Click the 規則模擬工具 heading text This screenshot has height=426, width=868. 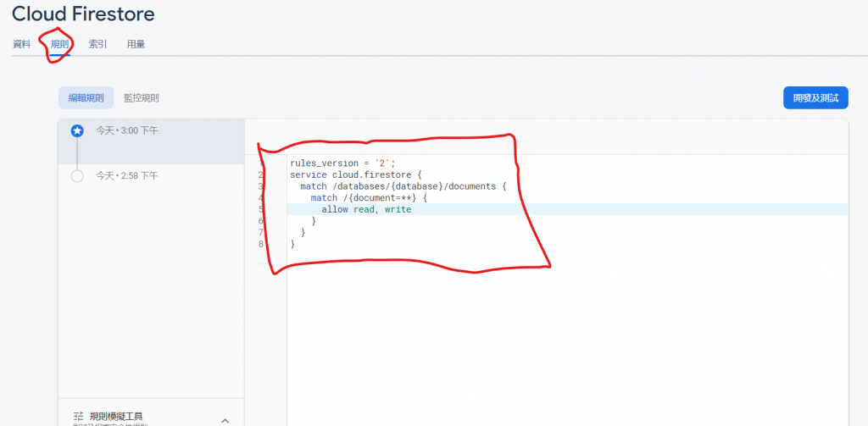click(116, 416)
